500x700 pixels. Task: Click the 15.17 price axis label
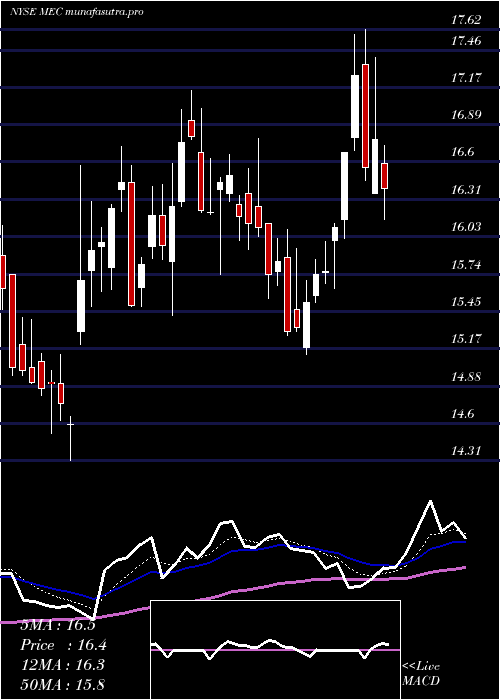[467, 339]
